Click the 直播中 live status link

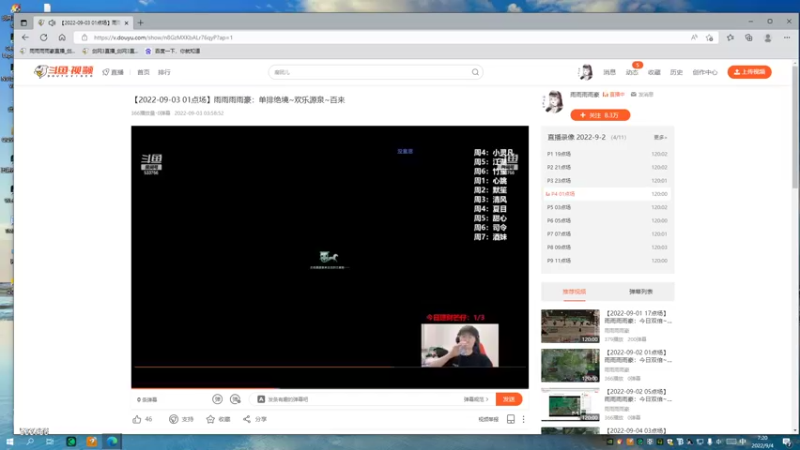(614, 94)
